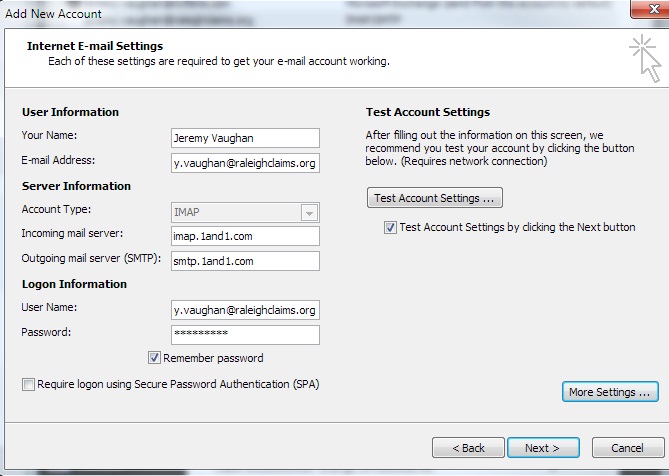Click the Outgoing mail server (SMTP) field

(245, 261)
